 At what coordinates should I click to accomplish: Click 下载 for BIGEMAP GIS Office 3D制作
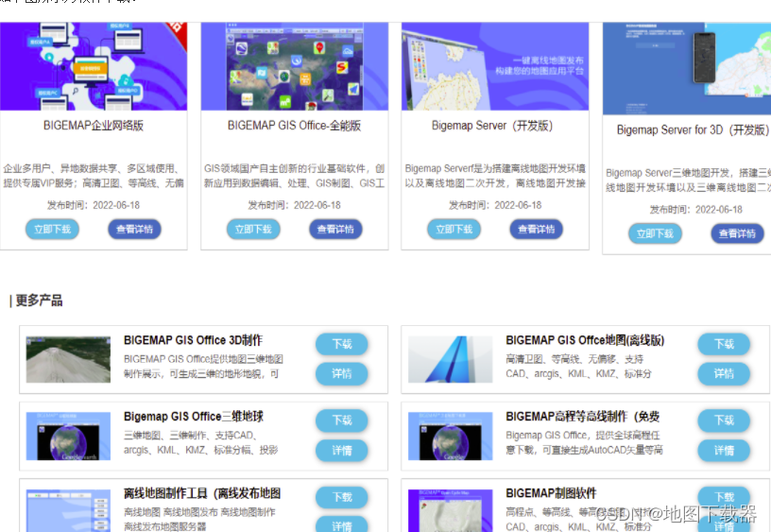342,344
